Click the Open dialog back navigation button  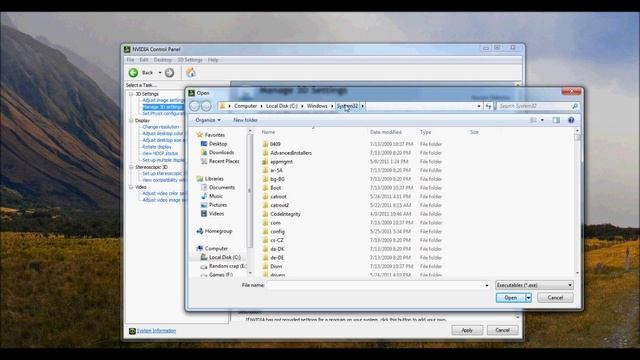(194, 106)
